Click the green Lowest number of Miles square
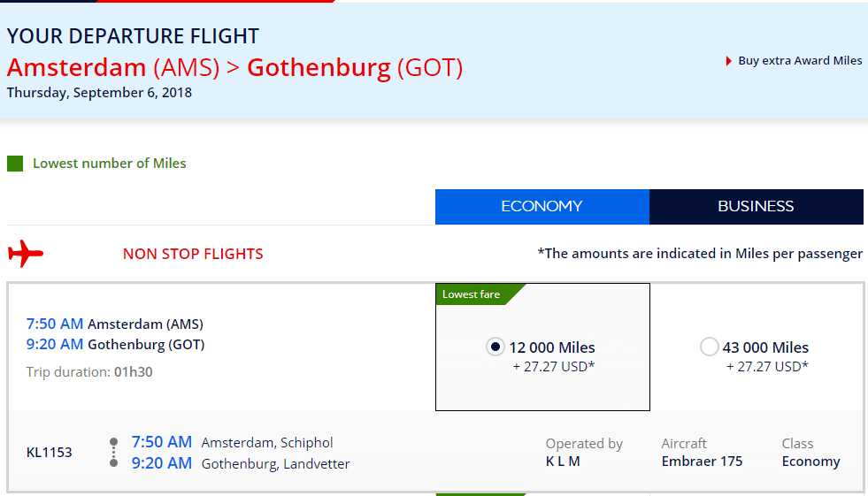868x496 pixels. tap(15, 164)
